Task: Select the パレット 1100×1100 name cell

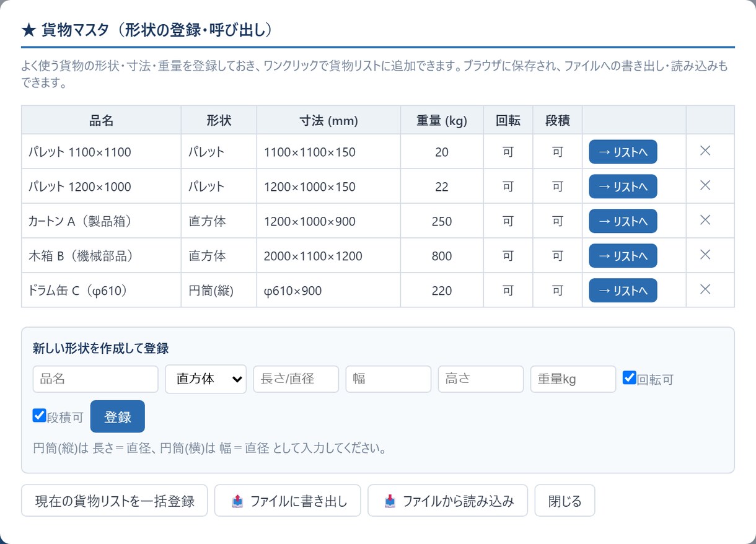Action: pyautogui.click(x=102, y=152)
